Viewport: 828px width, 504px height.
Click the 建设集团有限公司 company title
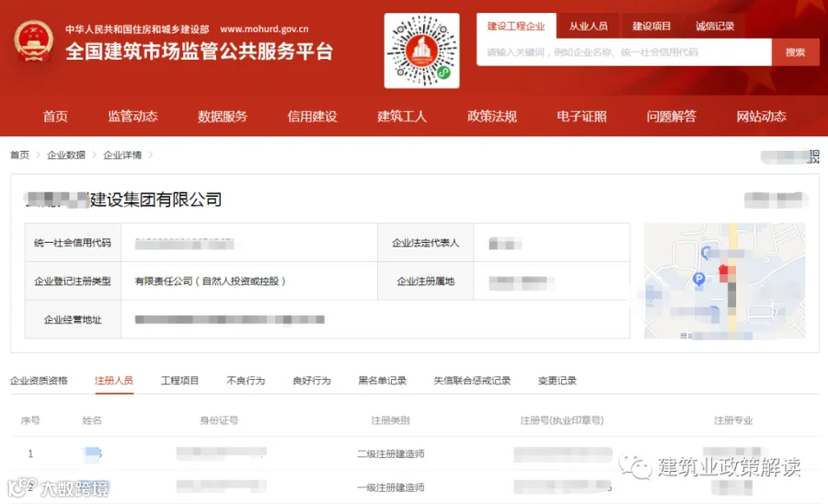(155, 200)
